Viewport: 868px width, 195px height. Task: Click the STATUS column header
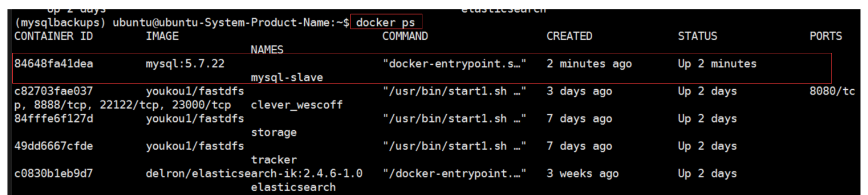[x=697, y=36]
